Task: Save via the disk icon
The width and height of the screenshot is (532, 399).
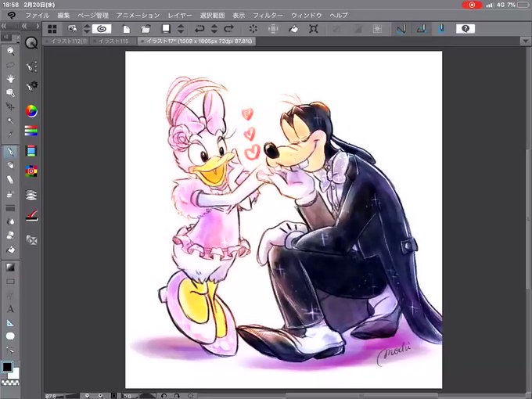Action: point(166,29)
